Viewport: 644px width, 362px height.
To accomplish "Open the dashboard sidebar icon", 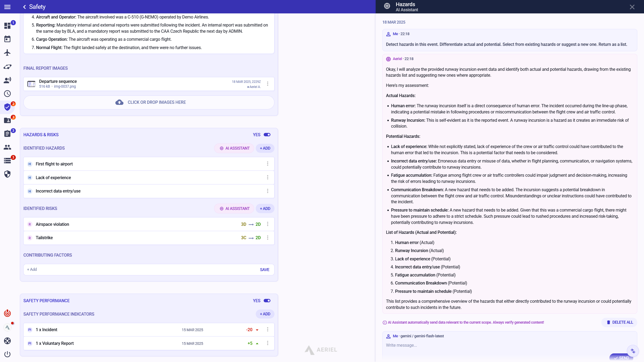I will click(x=7, y=26).
